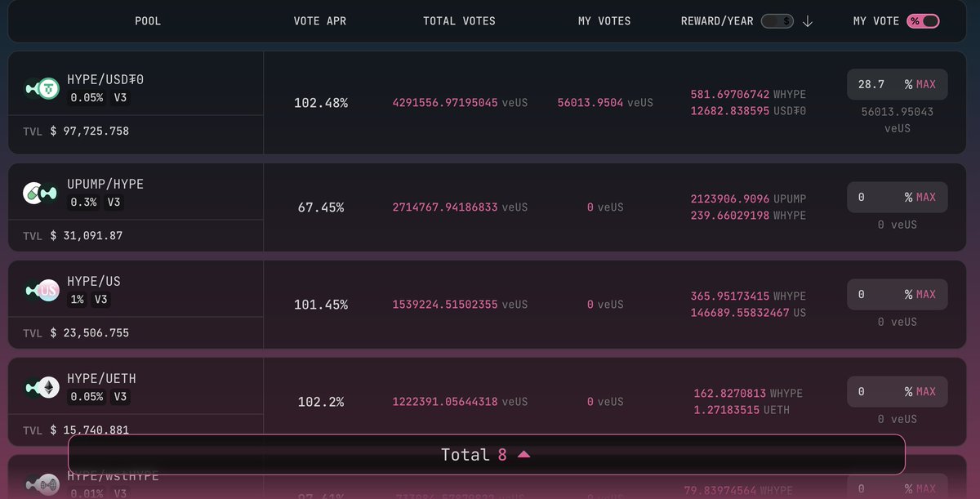Click the UPUMP/HYPE pool token icon
Image resolution: width=980 pixels, height=499 pixels.
point(41,193)
